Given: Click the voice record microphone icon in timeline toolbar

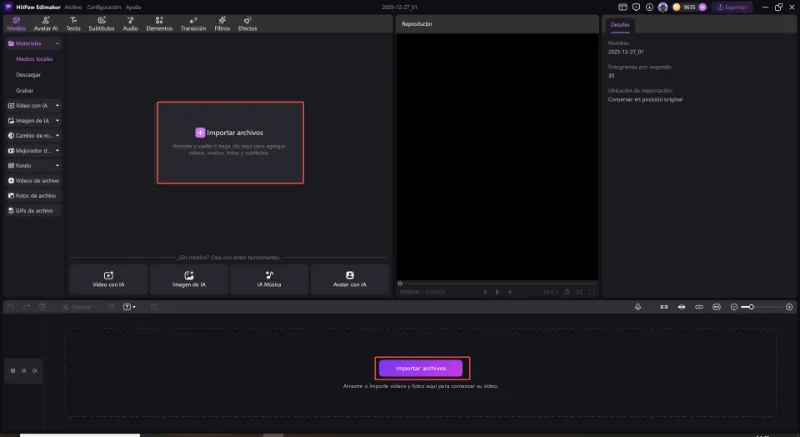Looking at the screenshot, I should pyautogui.click(x=638, y=307).
